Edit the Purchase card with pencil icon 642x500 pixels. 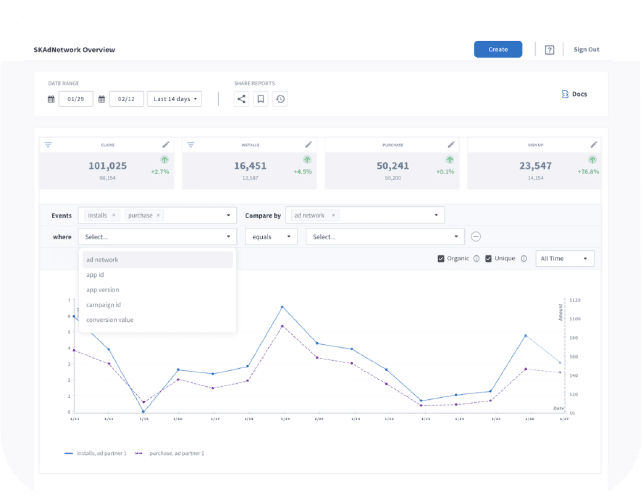pyautogui.click(x=451, y=145)
